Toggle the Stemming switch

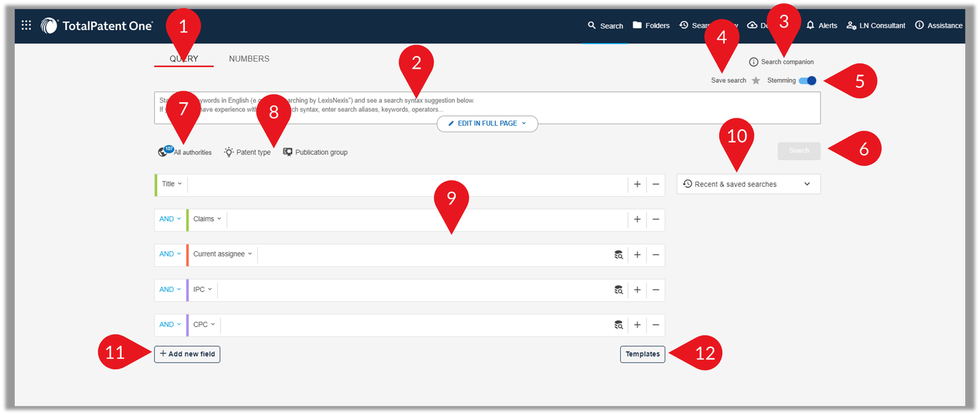(808, 80)
